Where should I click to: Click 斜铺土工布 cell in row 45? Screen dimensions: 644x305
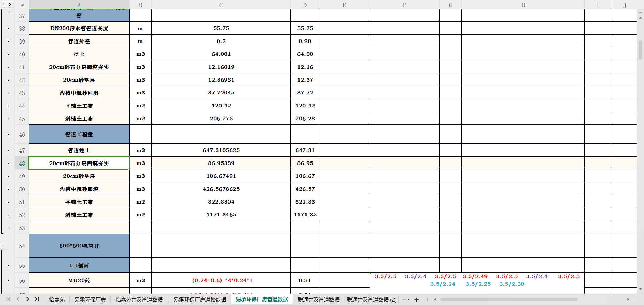point(79,119)
